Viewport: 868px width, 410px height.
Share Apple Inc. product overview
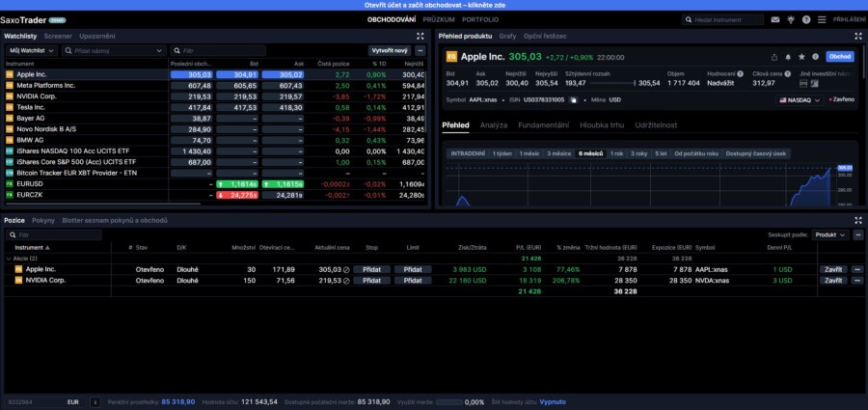click(x=774, y=57)
